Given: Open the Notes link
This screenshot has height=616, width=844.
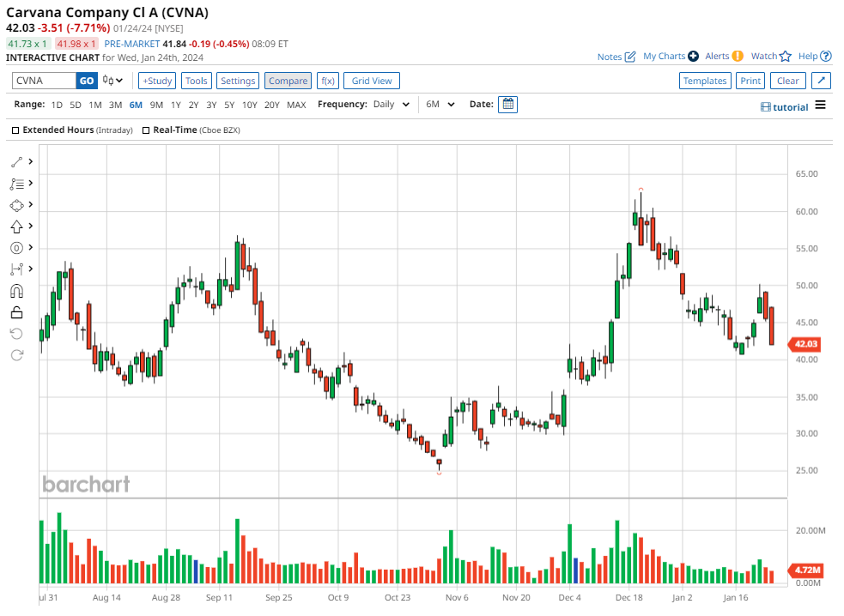Looking at the screenshot, I should coord(610,57).
